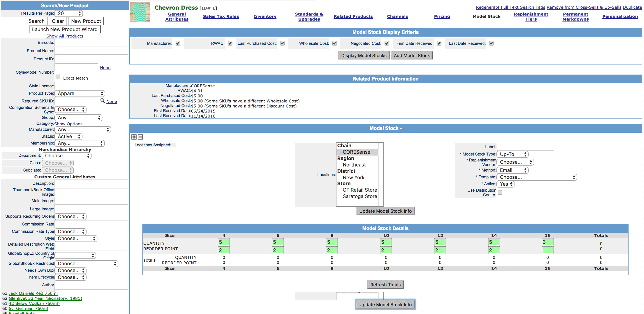Click the Clear button
This screenshot has height=314, width=644.
(58, 21)
